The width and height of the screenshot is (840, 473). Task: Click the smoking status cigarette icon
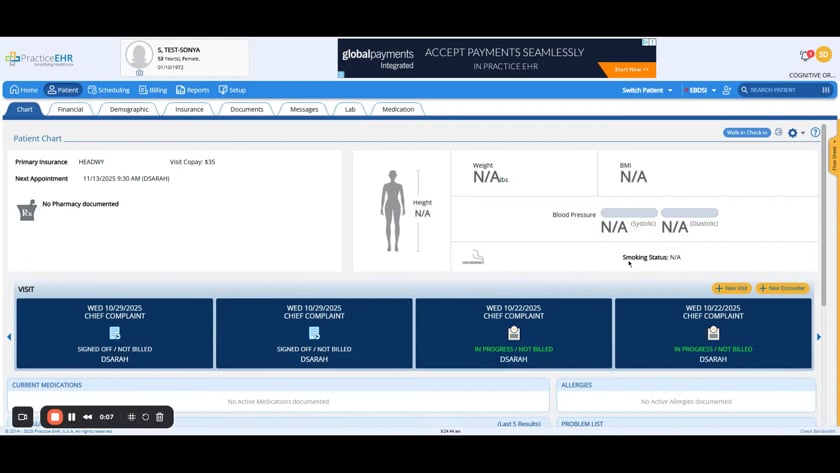[473, 257]
